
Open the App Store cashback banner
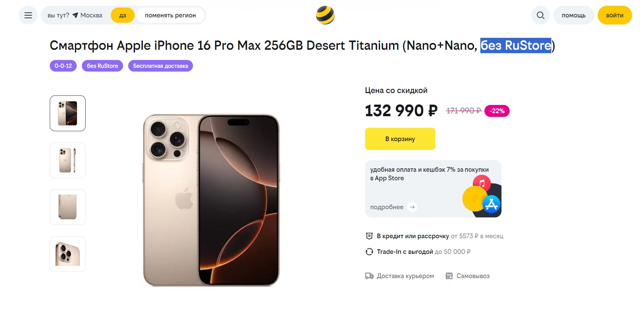tap(433, 189)
